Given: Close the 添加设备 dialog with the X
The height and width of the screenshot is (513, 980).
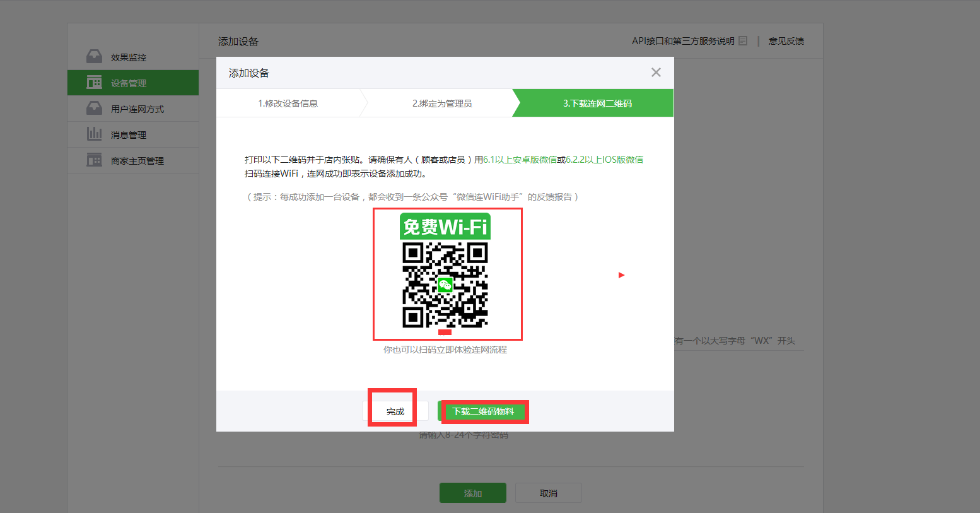Looking at the screenshot, I should [x=656, y=73].
